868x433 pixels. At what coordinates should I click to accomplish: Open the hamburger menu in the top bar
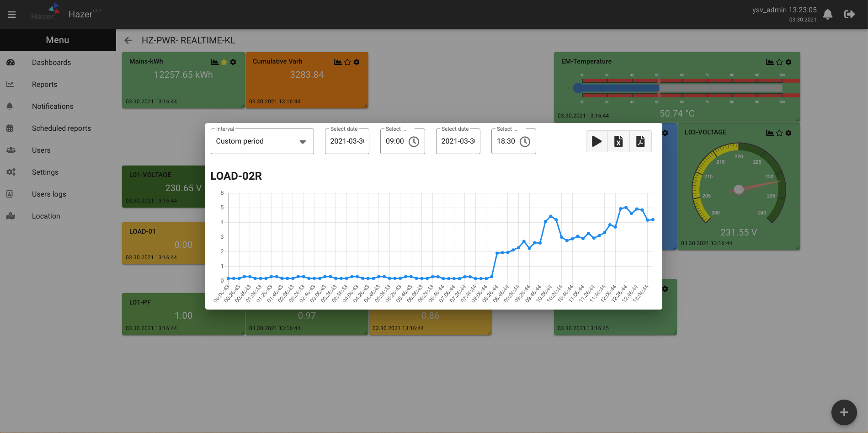coord(12,15)
